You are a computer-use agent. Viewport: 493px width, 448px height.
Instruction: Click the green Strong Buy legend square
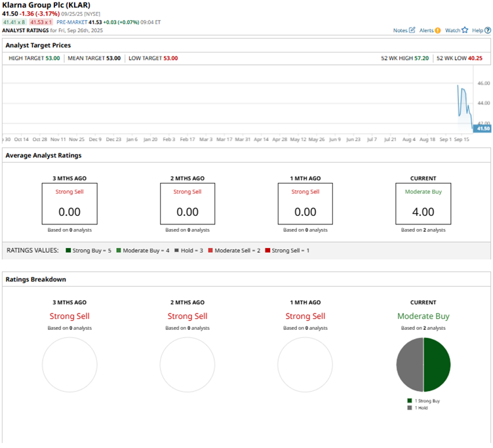(x=409, y=400)
